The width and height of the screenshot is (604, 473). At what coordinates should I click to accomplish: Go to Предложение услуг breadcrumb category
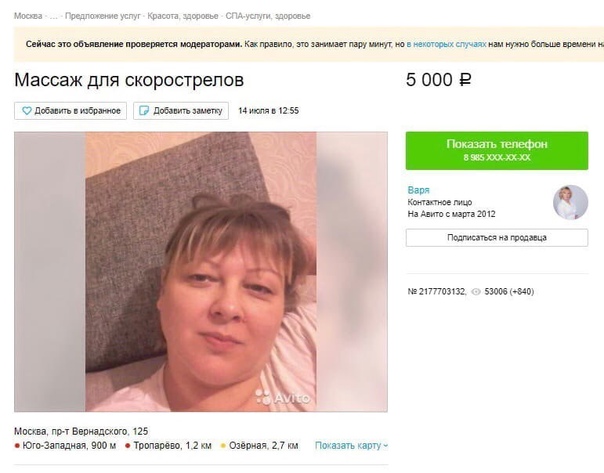tap(102, 16)
